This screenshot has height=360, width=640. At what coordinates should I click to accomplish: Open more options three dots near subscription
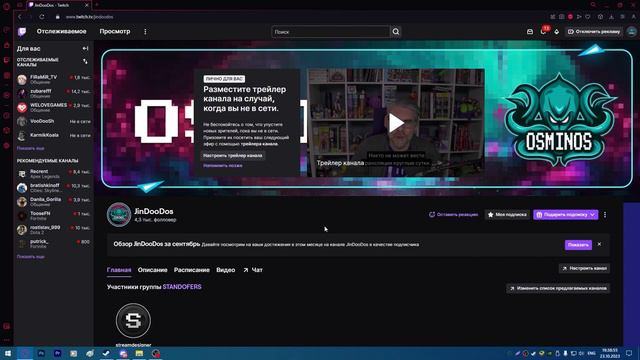click(605, 215)
